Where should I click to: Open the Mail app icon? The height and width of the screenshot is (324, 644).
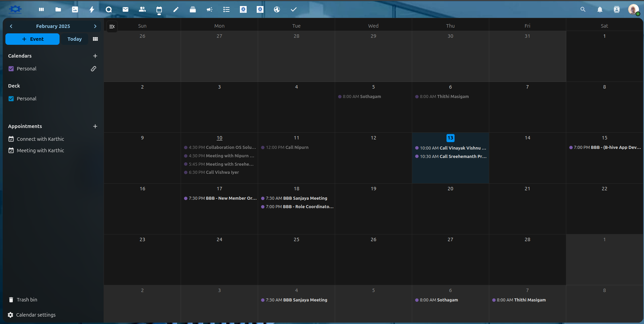point(126,9)
